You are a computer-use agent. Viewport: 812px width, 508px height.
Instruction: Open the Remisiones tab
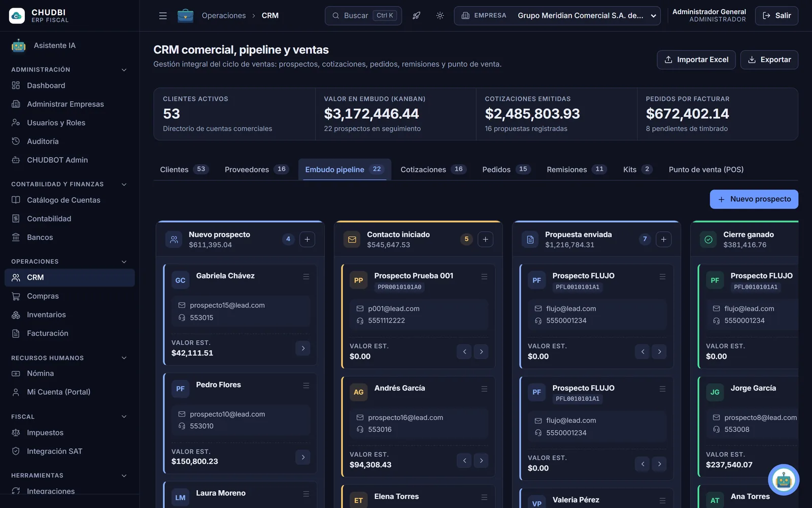point(576,170)
